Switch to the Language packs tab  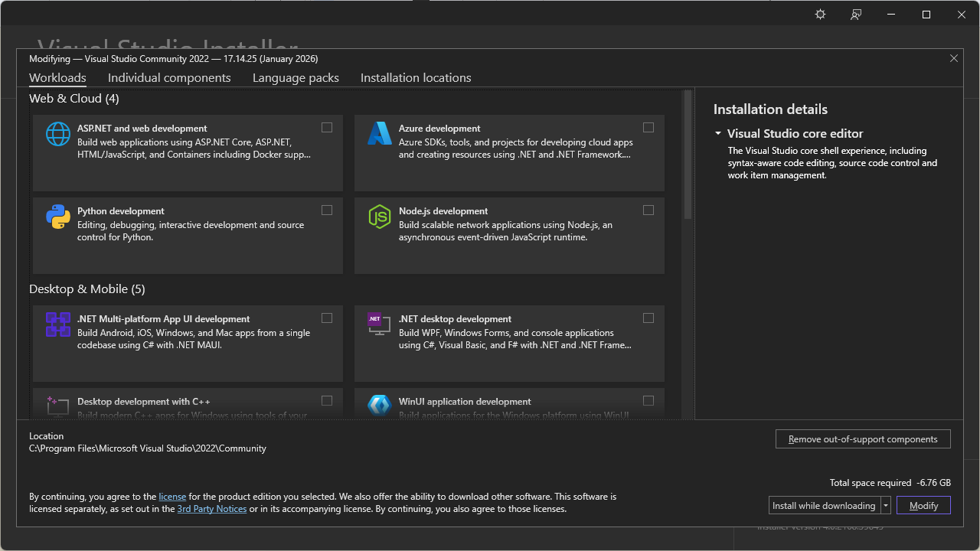[x=296, y=78]
